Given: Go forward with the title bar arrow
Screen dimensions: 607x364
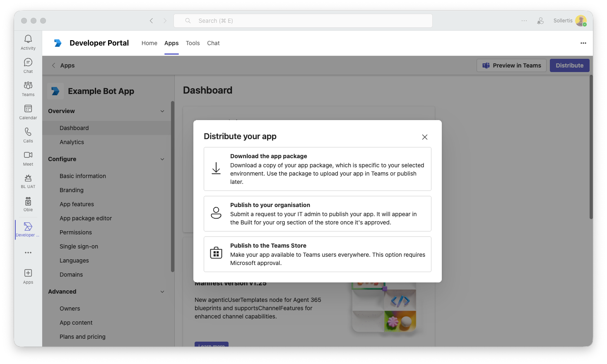Looking at the screenshot, I should pyautogui.click(x=165, y=21).
